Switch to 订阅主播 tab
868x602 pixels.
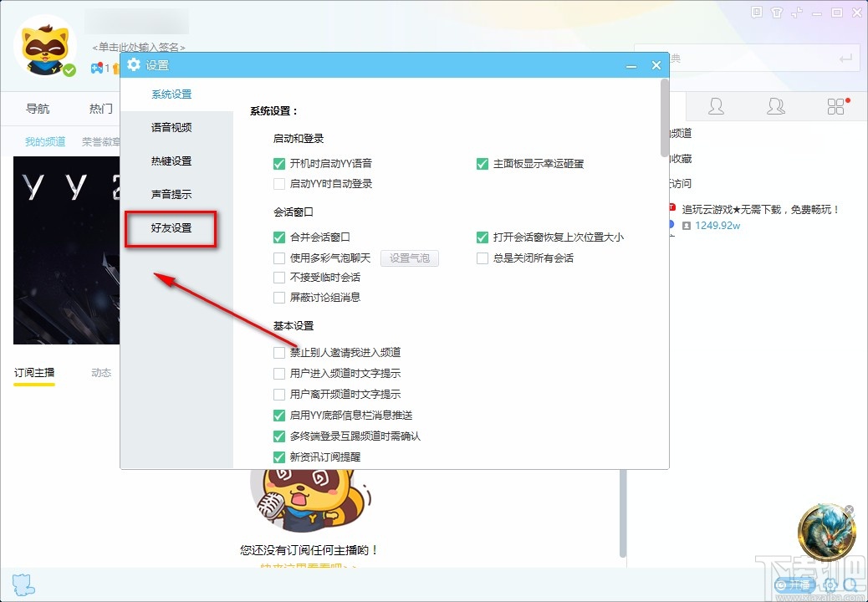pyautogui.click(x=34, y=373)
